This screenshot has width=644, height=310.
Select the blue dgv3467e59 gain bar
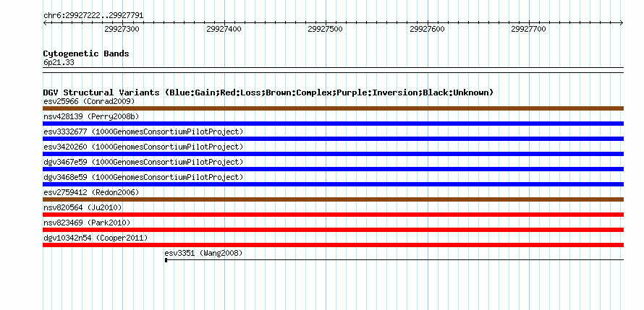coord(333,169)
